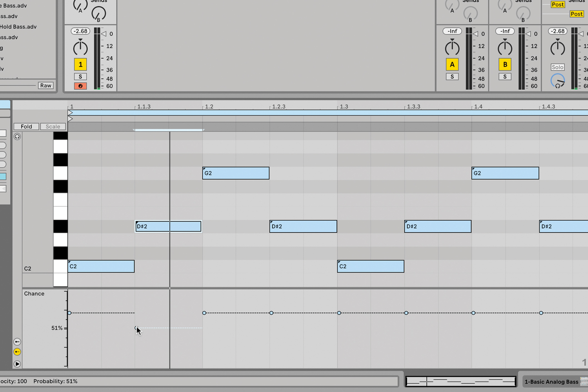
Task: Click the orange circle icon in the left mixer strip
Action: coord(80,86)
